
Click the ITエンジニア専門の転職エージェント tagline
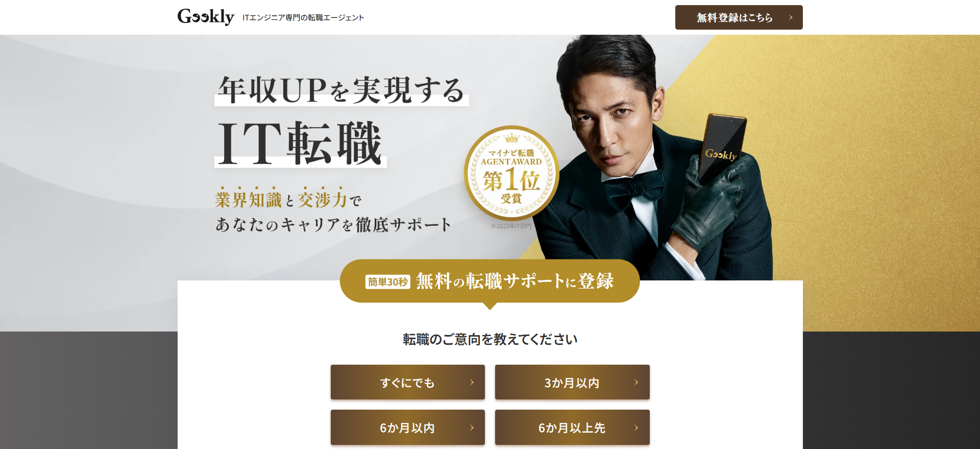click(303, 17)
